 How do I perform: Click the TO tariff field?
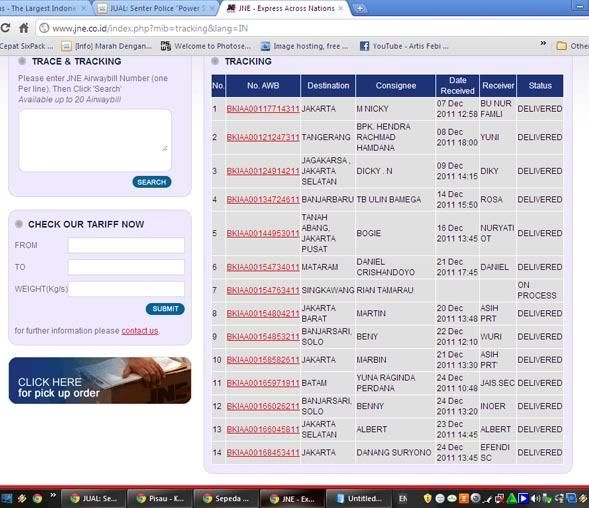126,267
